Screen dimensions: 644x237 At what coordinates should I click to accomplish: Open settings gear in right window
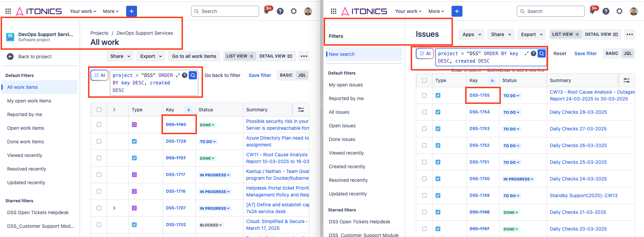[620, 11]
